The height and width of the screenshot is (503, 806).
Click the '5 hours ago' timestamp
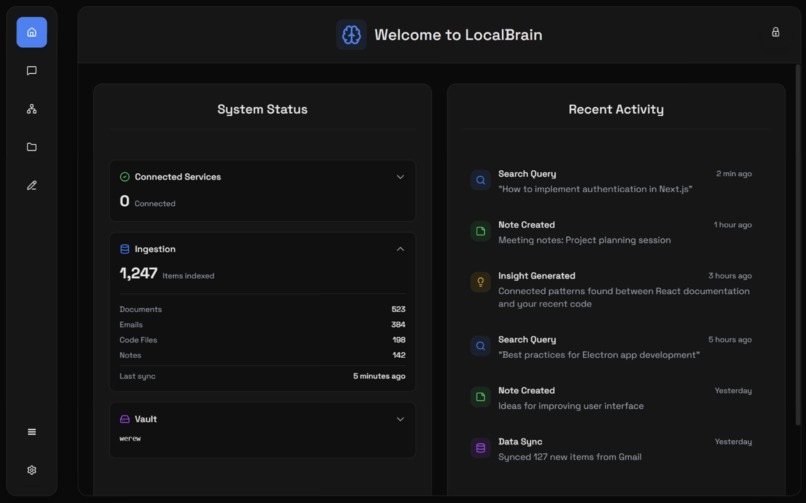tap(730, 339)
